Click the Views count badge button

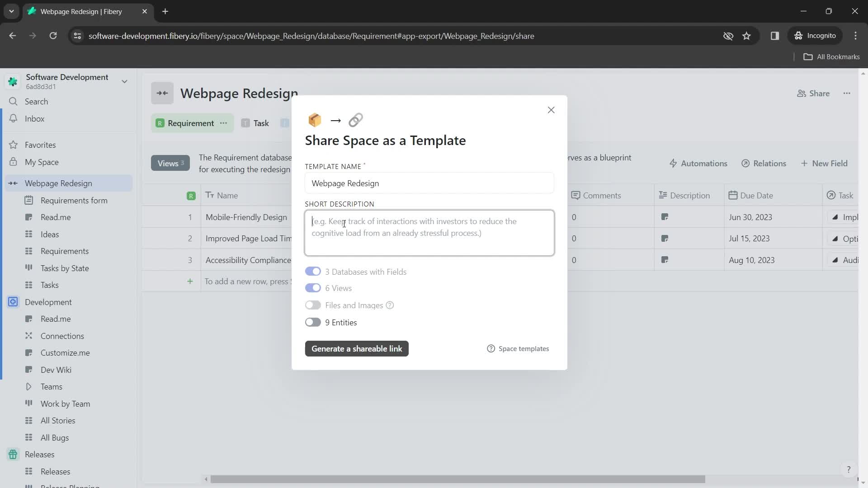[x=170, y=163]
